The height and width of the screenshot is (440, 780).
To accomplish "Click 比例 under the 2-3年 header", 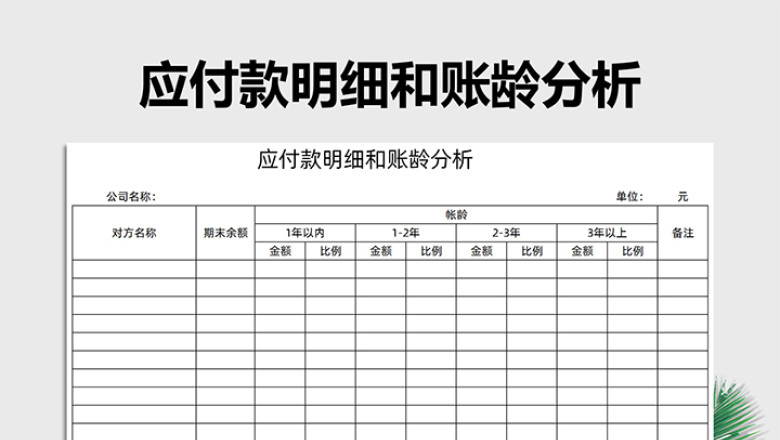I will (x=532, y=251).
